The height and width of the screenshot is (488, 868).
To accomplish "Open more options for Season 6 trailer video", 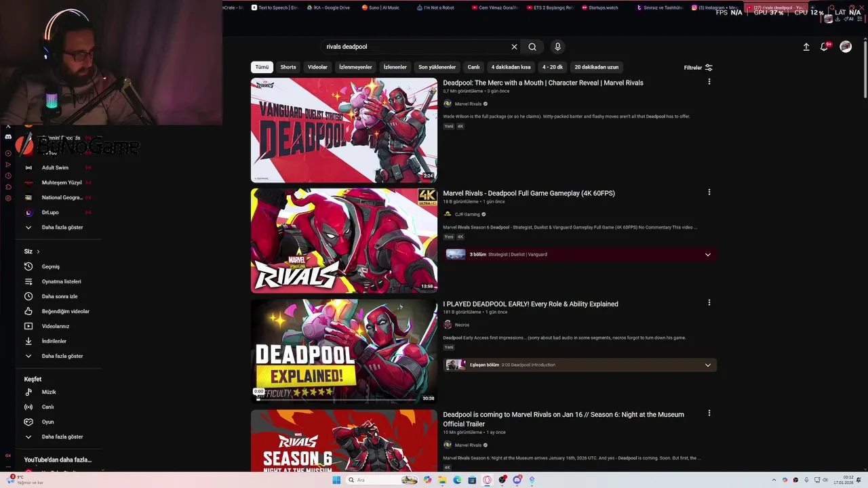I will pos(709,413).
